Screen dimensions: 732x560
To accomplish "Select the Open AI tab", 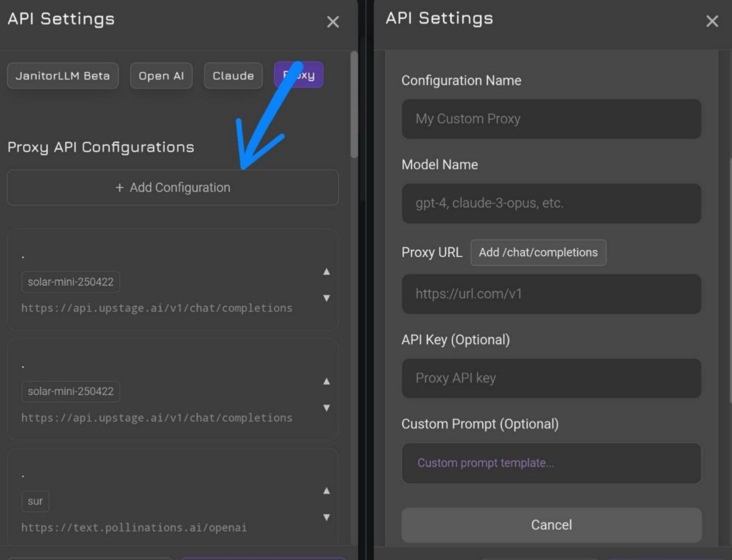I will click(x=161, y=75).
